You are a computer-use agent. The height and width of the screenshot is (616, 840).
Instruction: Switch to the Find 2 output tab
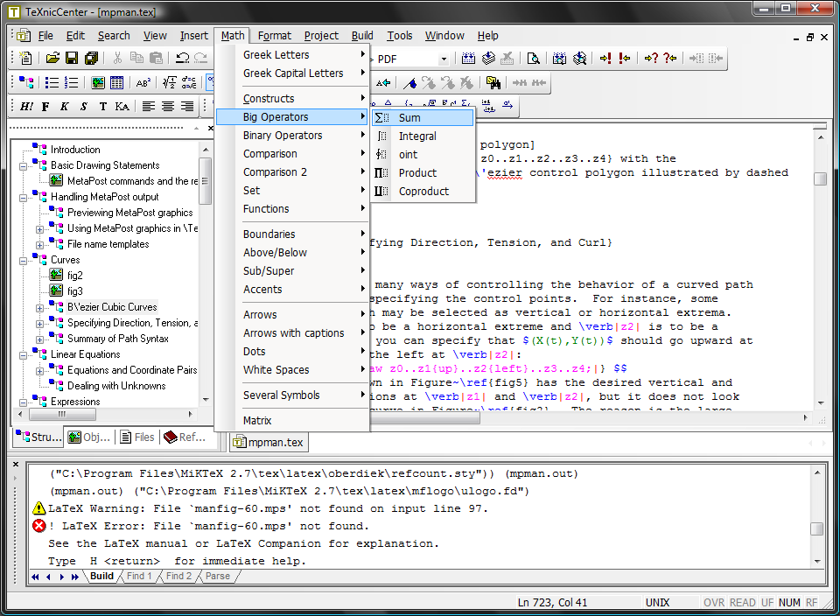pos(177,576)
